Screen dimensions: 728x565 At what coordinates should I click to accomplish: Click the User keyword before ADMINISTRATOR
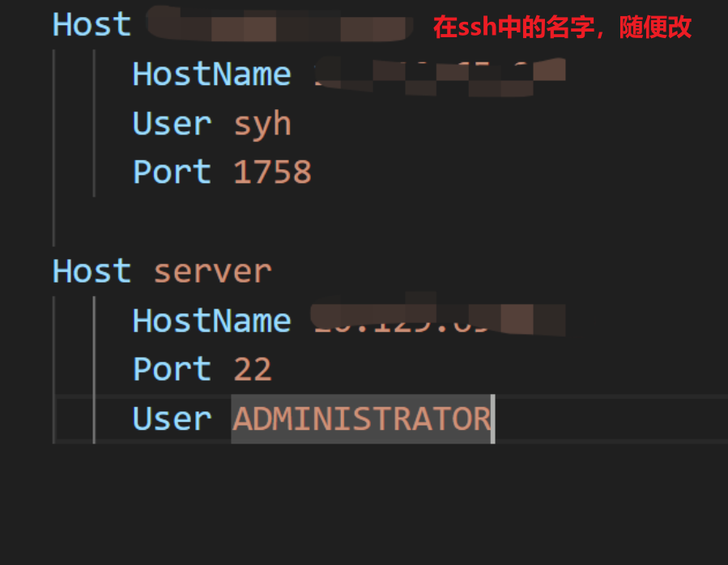click(172, 419)
